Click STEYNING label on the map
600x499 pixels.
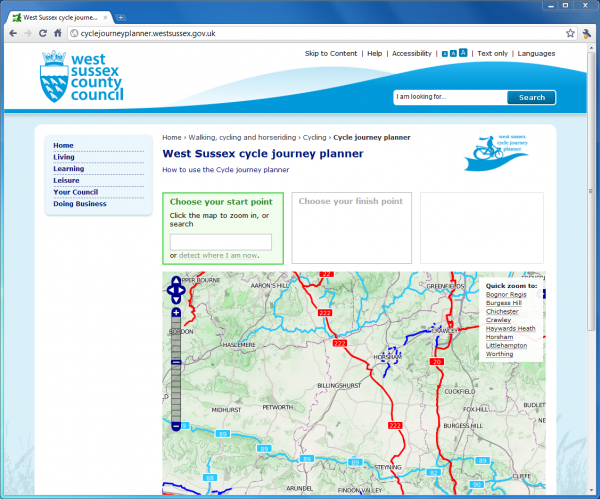[388, 467]
